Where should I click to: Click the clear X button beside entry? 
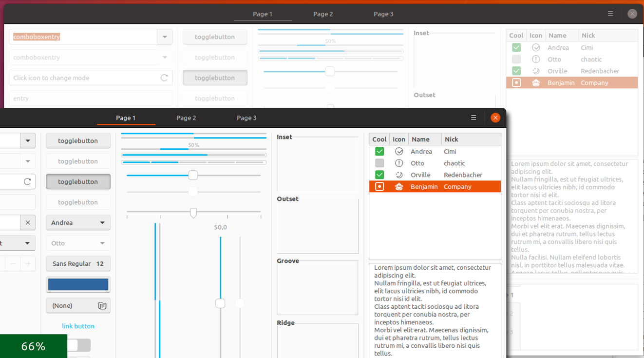tap(28, 222)
